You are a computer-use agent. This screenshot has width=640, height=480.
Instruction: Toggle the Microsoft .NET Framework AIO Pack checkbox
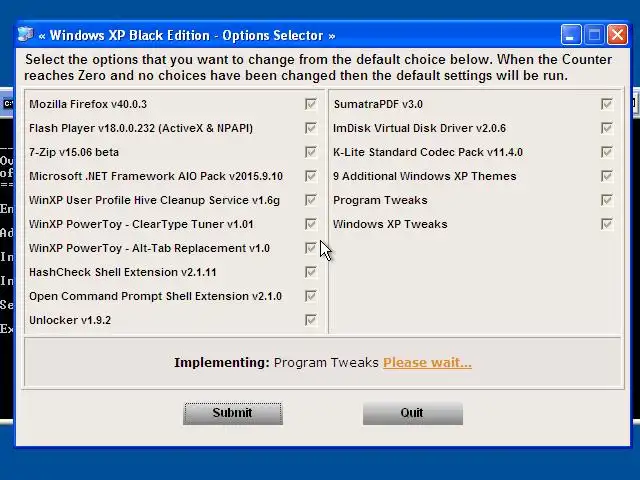[311, 176]
